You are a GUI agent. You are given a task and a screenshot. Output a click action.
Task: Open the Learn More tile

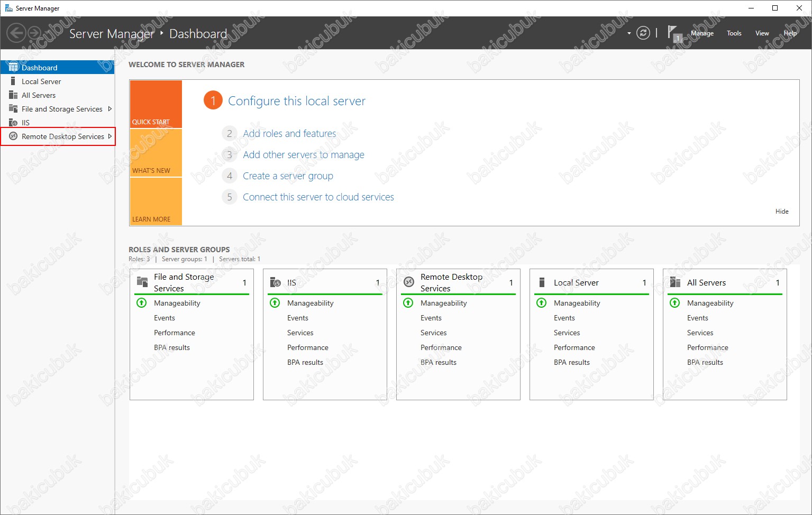pos(156,201)
